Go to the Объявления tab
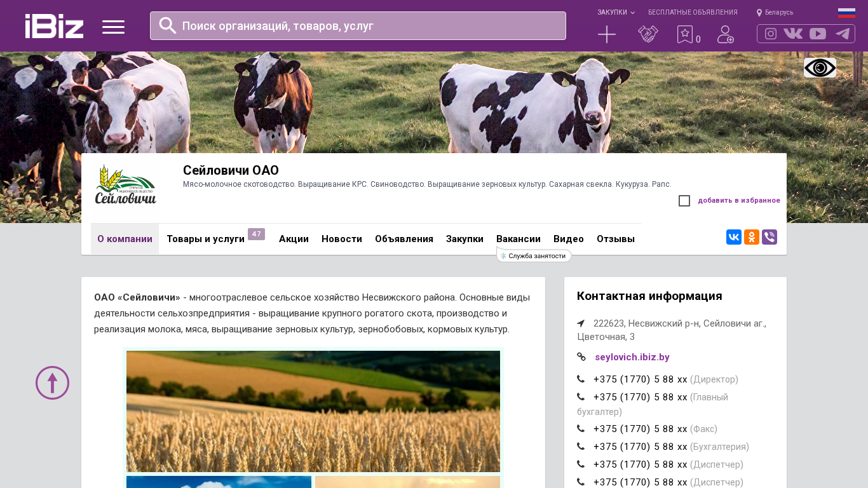 tap(404, 239)
